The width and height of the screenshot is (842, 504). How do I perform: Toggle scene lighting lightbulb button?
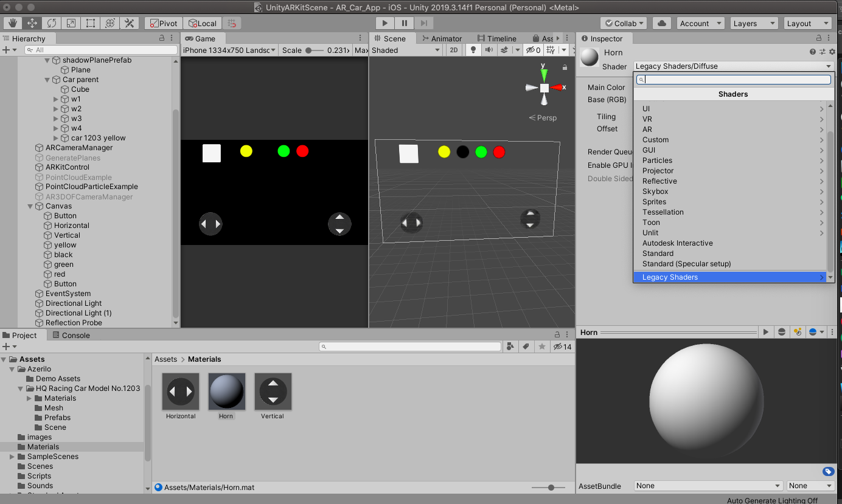(x=473, y=50)
